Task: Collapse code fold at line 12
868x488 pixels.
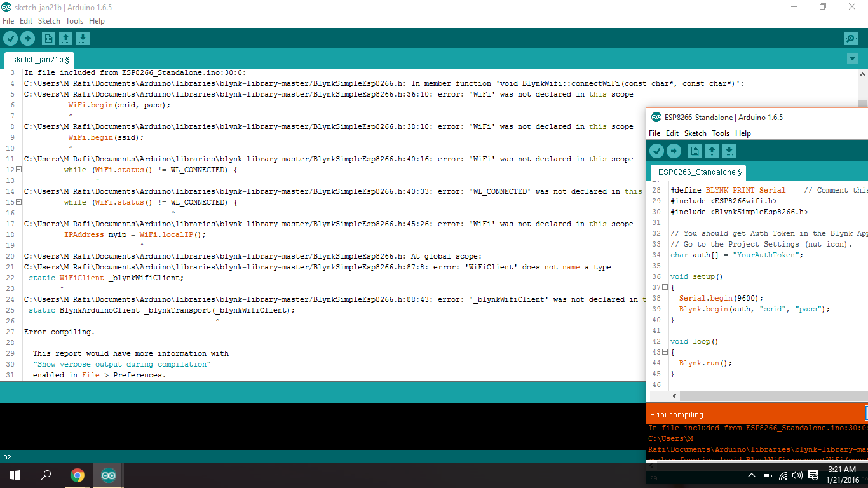Action: click(x=18, y=170)
